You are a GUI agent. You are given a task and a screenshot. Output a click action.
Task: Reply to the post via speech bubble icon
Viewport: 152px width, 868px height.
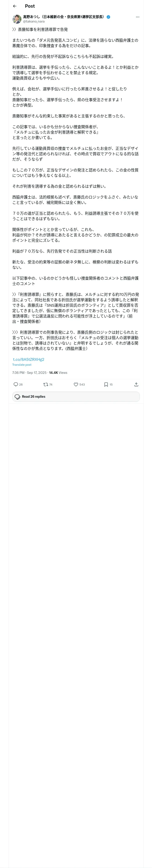tap(16, 384)
